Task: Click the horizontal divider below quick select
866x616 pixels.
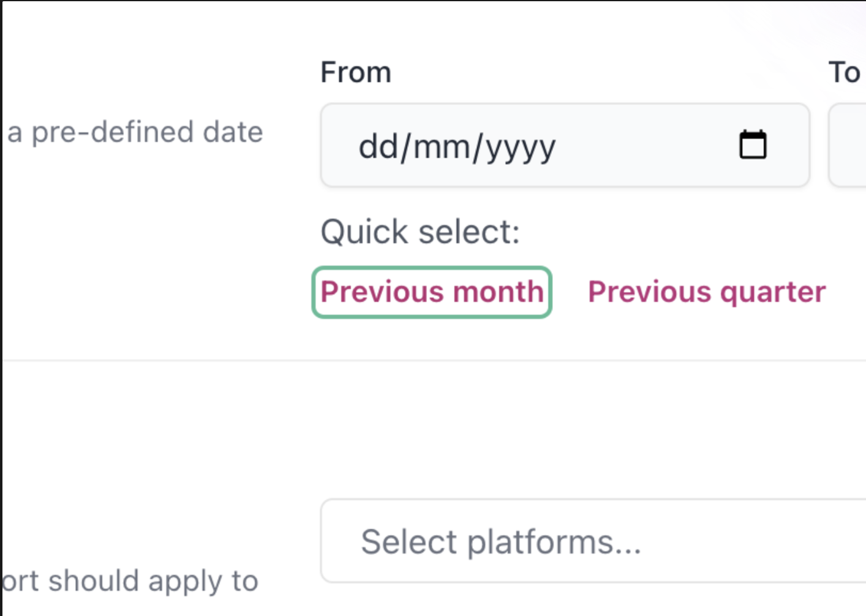Action: click(434, 361)
